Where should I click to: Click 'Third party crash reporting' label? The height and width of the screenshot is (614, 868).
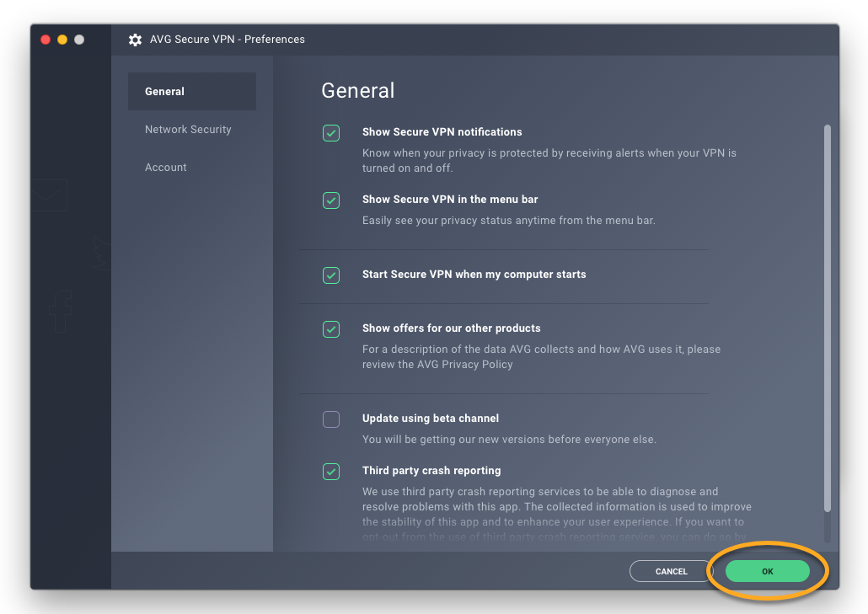point(431,470)
